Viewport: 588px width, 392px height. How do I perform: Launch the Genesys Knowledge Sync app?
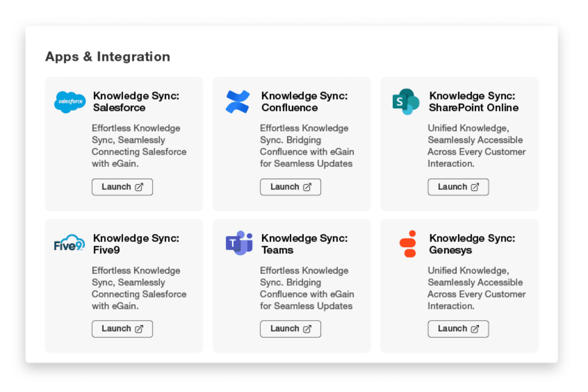point(458,329)
